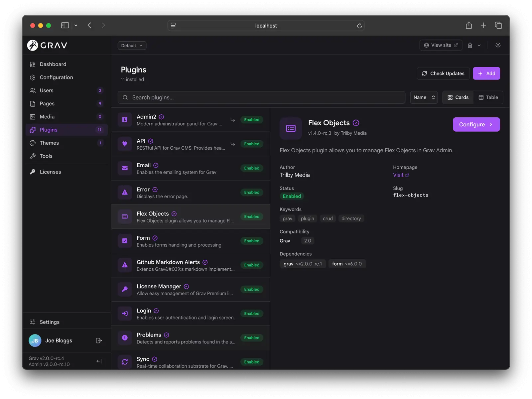Click the API plugin plug icon
532x399 pixels.
[125, 144]
